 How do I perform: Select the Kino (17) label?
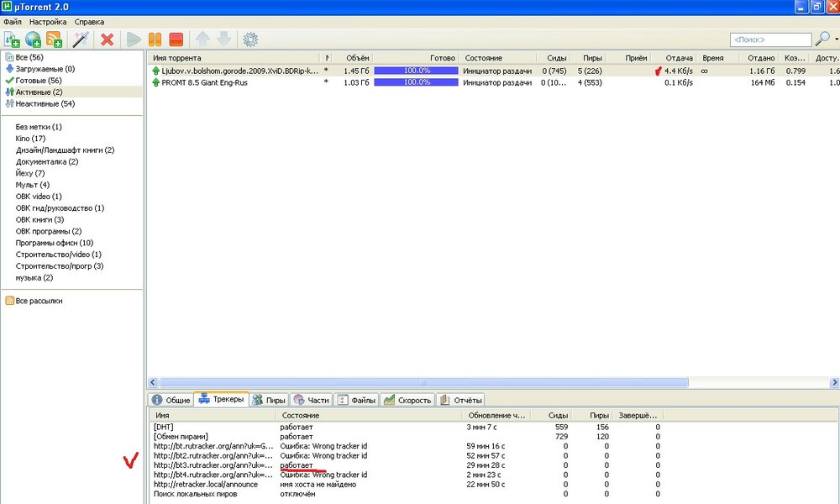30,138
